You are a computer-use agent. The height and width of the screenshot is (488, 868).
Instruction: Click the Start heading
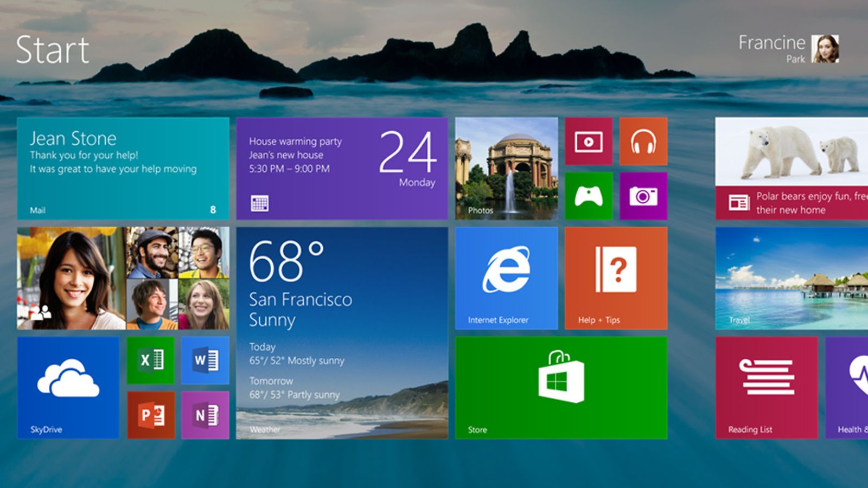click(x=52, y=50)
